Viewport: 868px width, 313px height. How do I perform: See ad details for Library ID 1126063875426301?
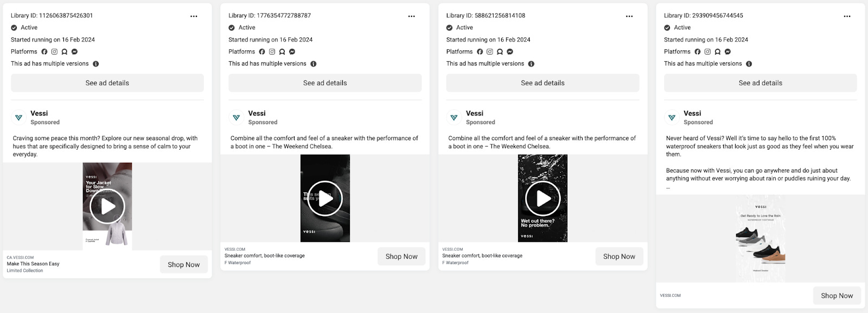coord(107,83)
